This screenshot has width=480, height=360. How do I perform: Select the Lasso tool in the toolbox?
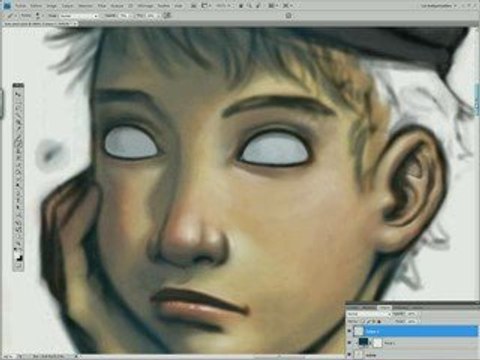pos(18,108)
